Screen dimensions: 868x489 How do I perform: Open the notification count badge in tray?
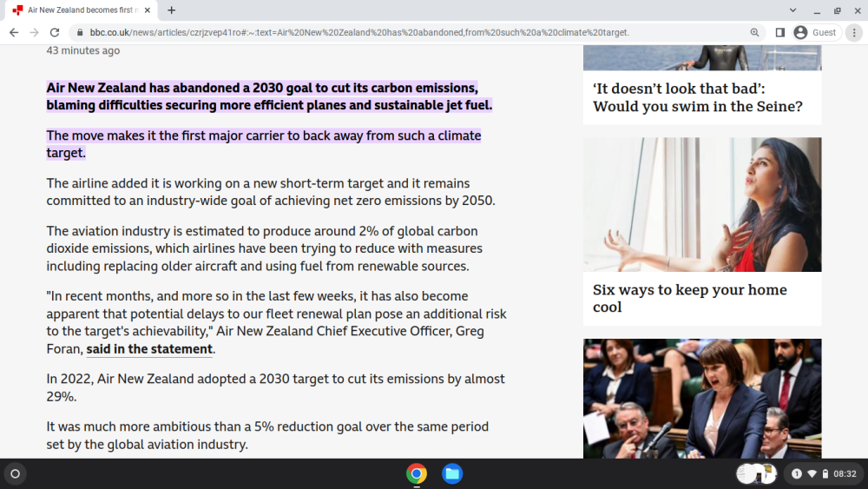tap(797, 473)
